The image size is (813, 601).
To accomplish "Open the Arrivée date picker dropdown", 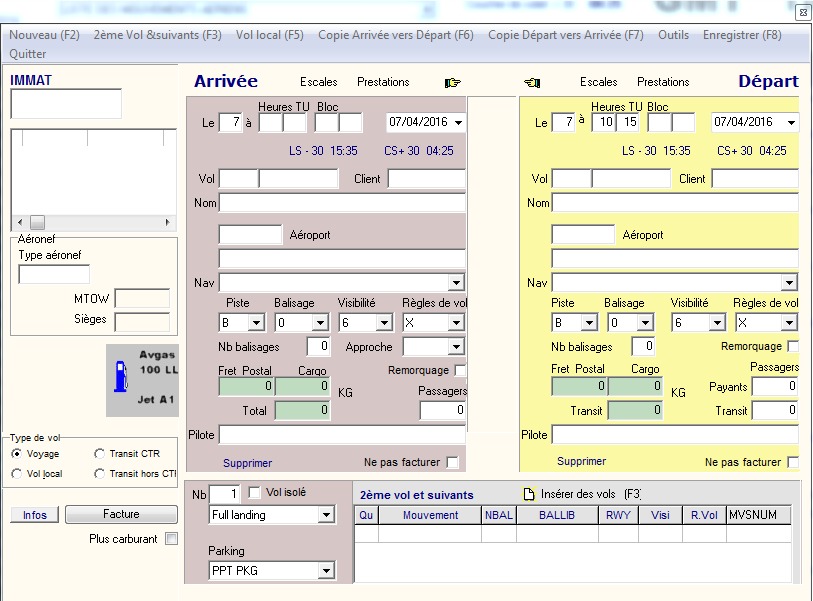I will pos(458,123).
